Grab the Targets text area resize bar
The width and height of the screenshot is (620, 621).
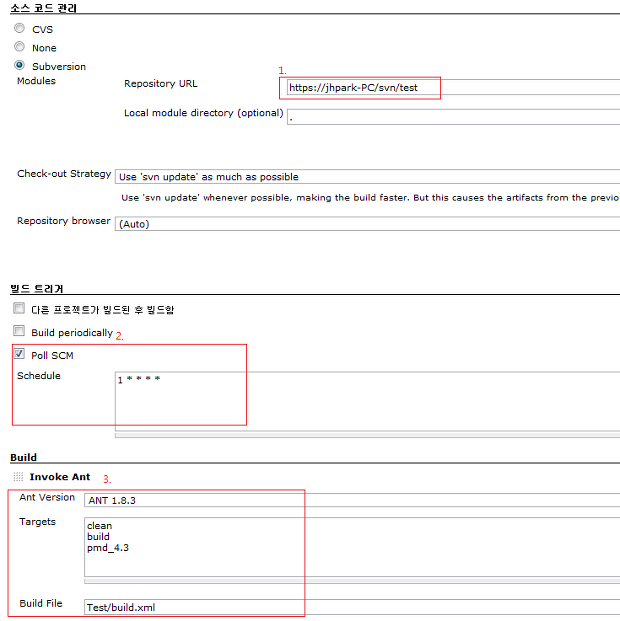coord(352,581)
